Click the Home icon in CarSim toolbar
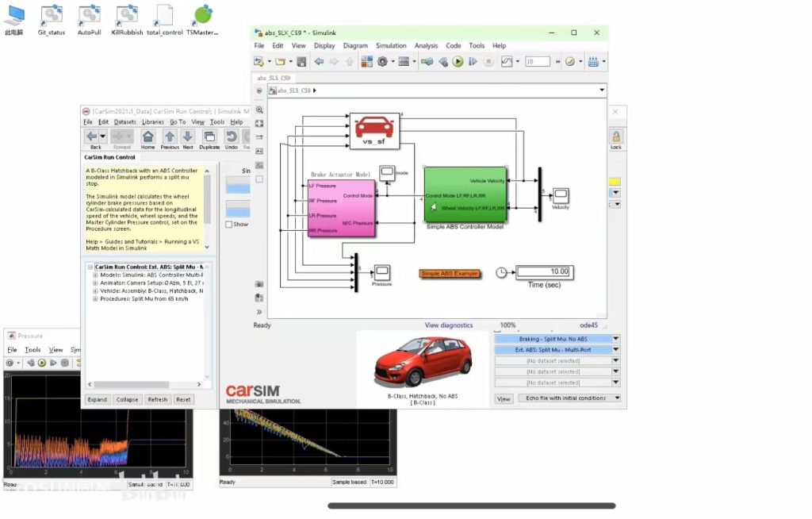Image resolution: width=812 pixels, height=519 pixels. (x=148, y=136)
